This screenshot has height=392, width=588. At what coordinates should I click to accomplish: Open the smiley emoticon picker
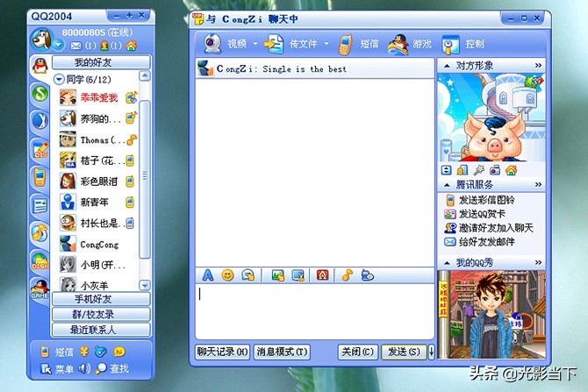coord(227,275)
